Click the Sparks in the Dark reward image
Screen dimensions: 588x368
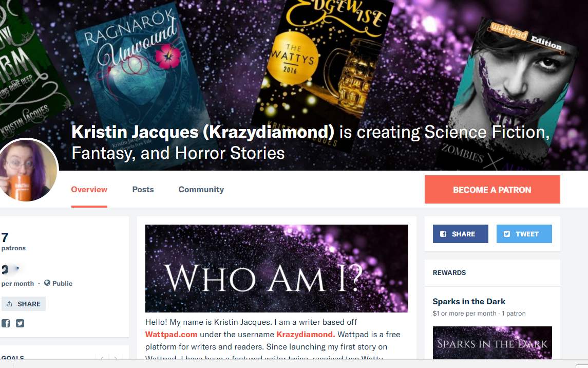(x=492, y=343)
